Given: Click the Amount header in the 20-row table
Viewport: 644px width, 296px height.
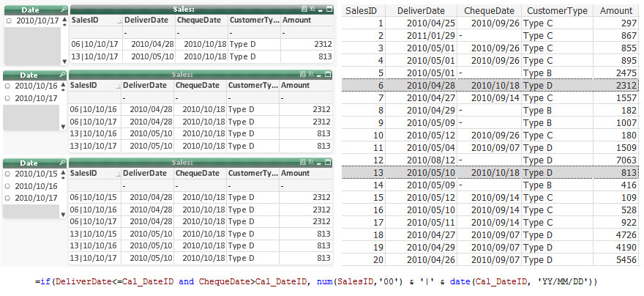Looking at the screenshot, I should pos(615,11).
